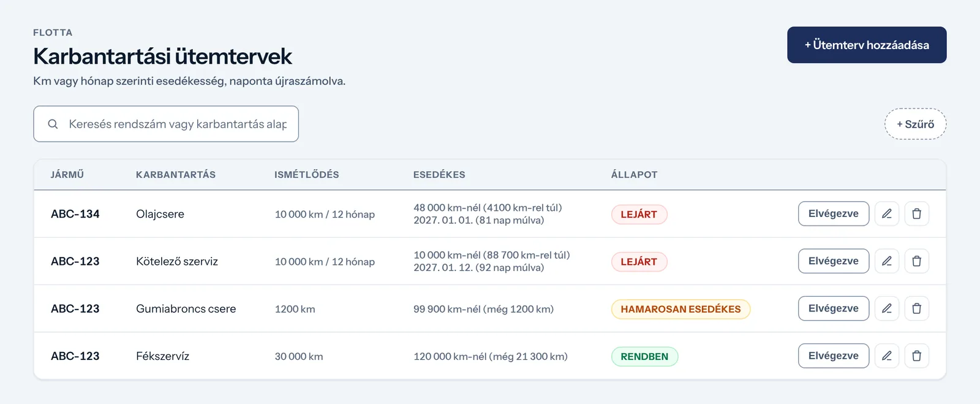Click the Gumiabroncs csere maintenance name

(x=186, y=309)
